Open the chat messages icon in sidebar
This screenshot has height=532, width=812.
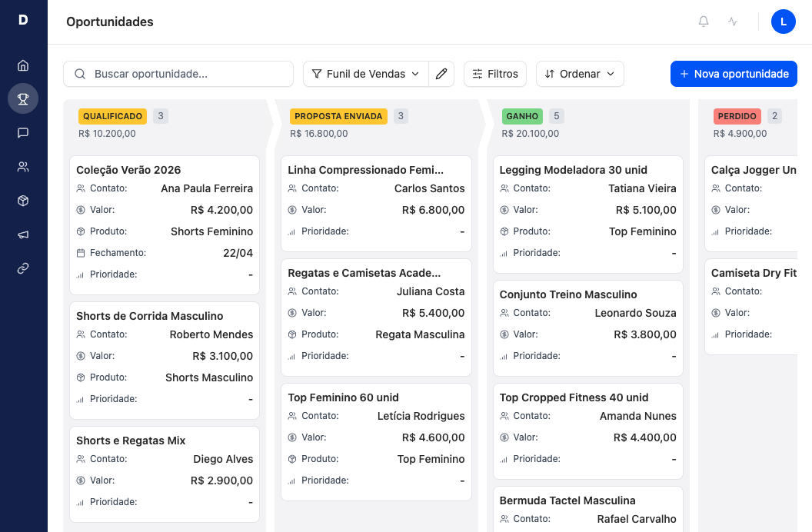click(x=23, y=133)
